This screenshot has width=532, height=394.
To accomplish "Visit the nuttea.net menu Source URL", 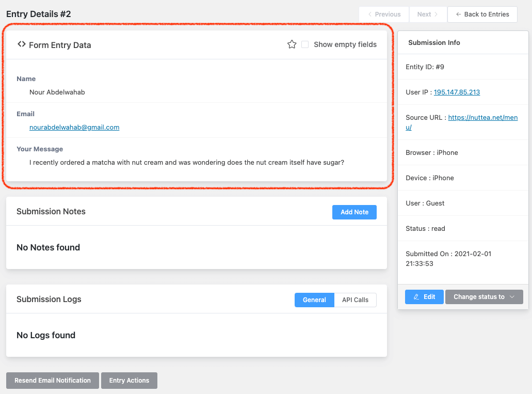I will 482,118.
